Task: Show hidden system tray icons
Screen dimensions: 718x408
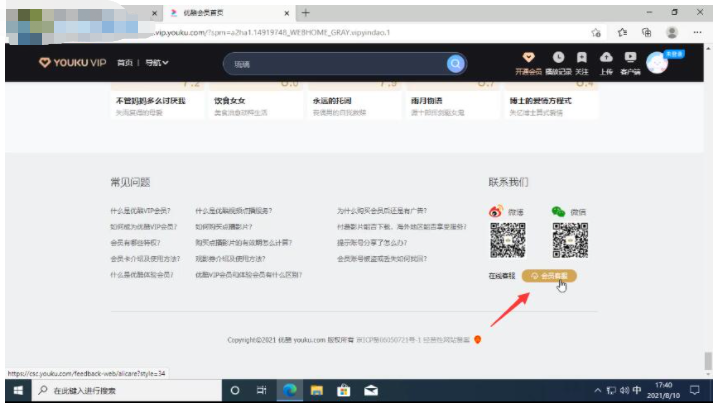Action: coord(598,390)
